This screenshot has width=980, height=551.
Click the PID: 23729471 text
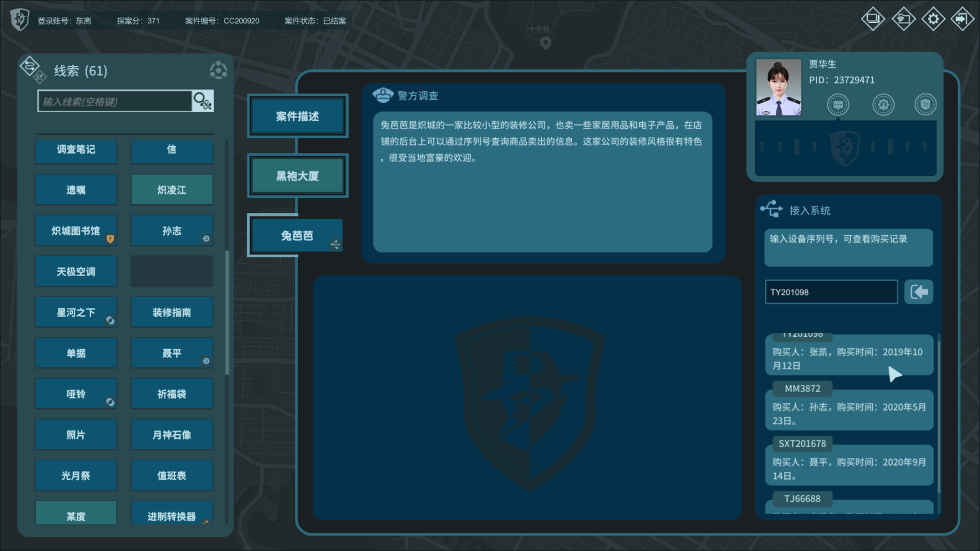(842, 80)
